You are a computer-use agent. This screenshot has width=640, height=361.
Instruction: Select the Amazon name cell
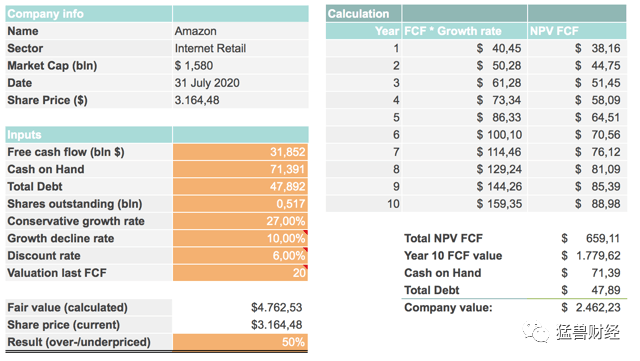240,31
